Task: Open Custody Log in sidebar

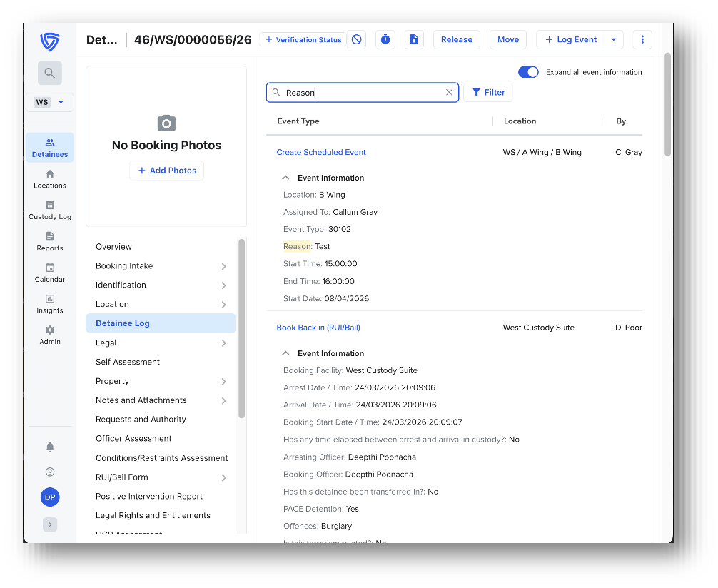Action: 49,211
